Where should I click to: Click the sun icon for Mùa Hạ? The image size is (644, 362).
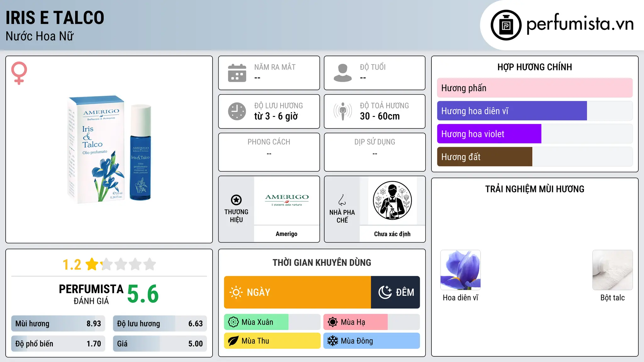pyautogui.click(x=333, y=322)
